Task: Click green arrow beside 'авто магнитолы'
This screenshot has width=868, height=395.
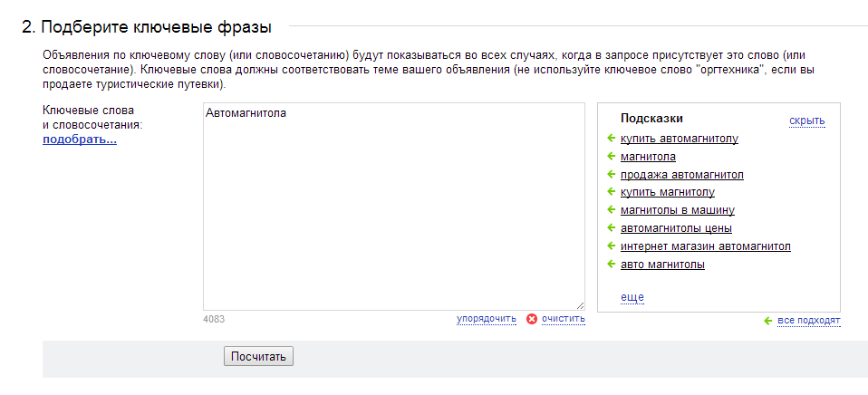Action: point(612,264)
